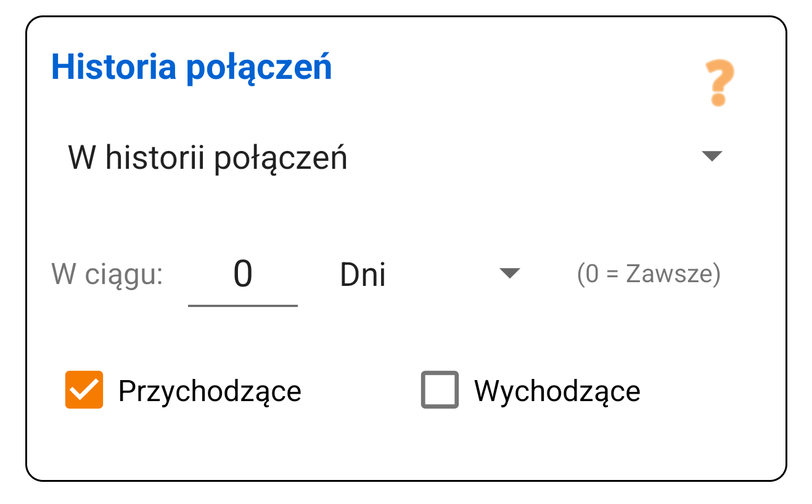Click the Przychodzące label
The image size is (812, 504).
[x=209, y=390]
